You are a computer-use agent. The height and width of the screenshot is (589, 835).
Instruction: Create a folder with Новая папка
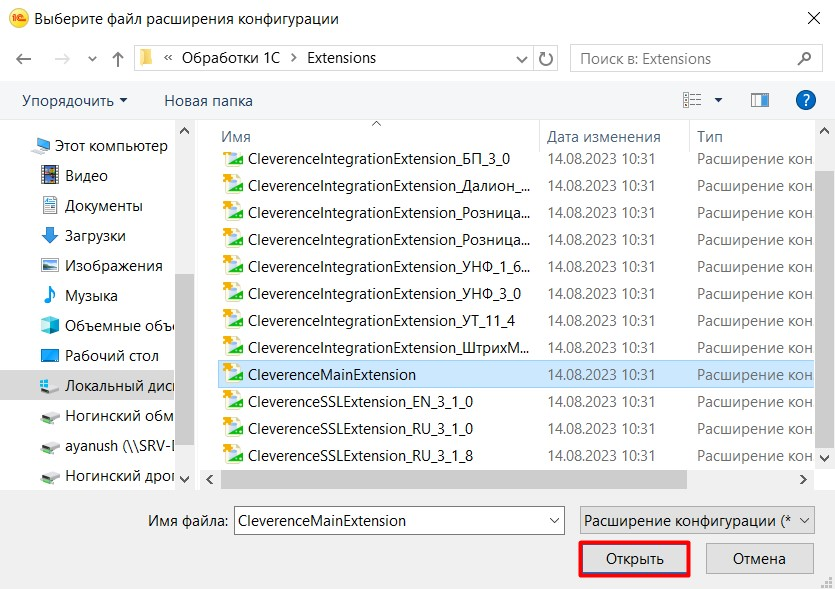coord(208,101)
